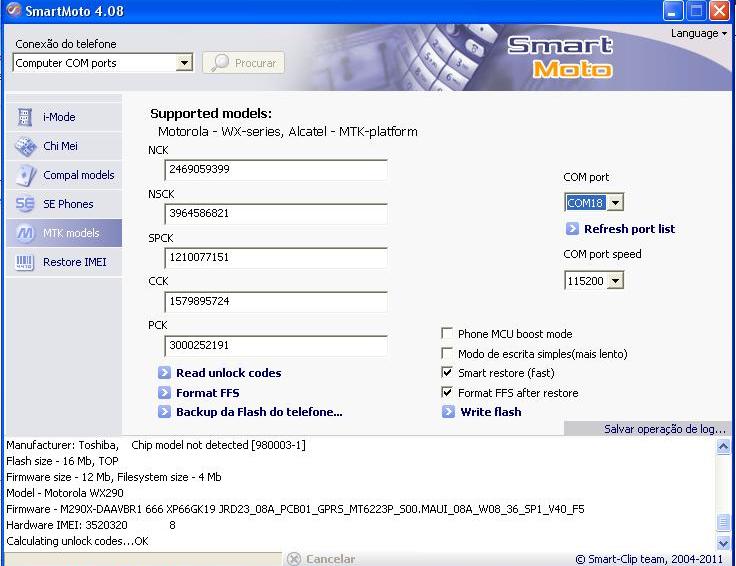736x566 pixels.
Task: Click the Write flash link
Action: click(491, 412)
